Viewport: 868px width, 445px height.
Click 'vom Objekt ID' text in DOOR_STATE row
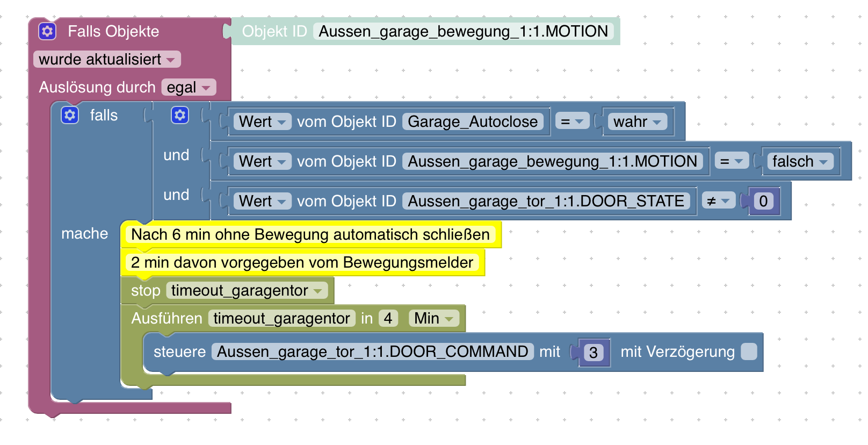[346, 201]
